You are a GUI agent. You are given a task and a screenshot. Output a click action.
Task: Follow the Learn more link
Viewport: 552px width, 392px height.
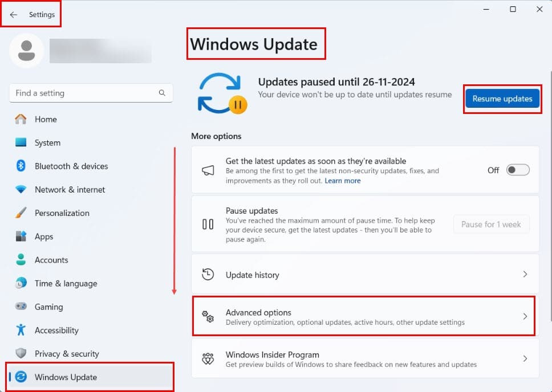click(343, 181)
